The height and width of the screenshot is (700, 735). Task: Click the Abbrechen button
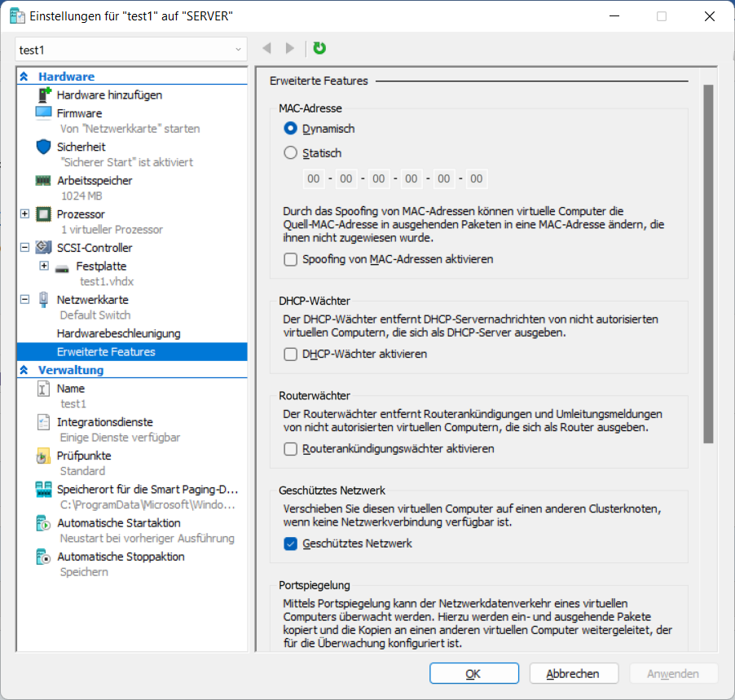tap(574, 673)
